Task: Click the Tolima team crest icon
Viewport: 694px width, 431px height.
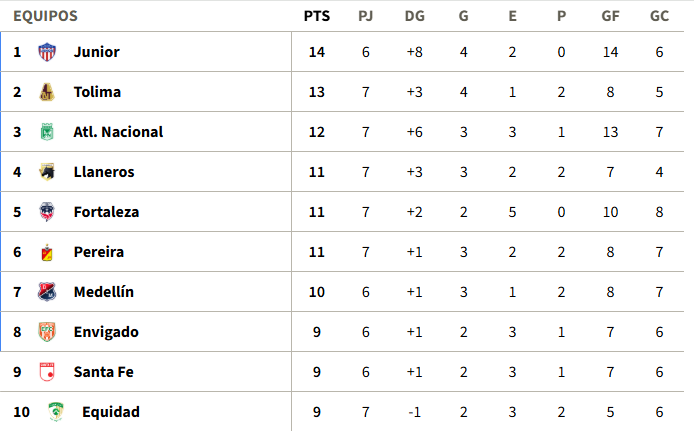Action: [47, 92]
